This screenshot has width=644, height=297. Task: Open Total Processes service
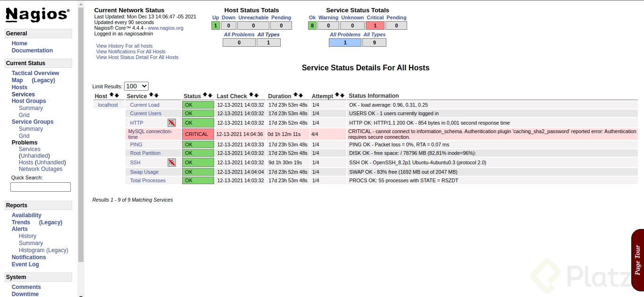coord(148,180)
